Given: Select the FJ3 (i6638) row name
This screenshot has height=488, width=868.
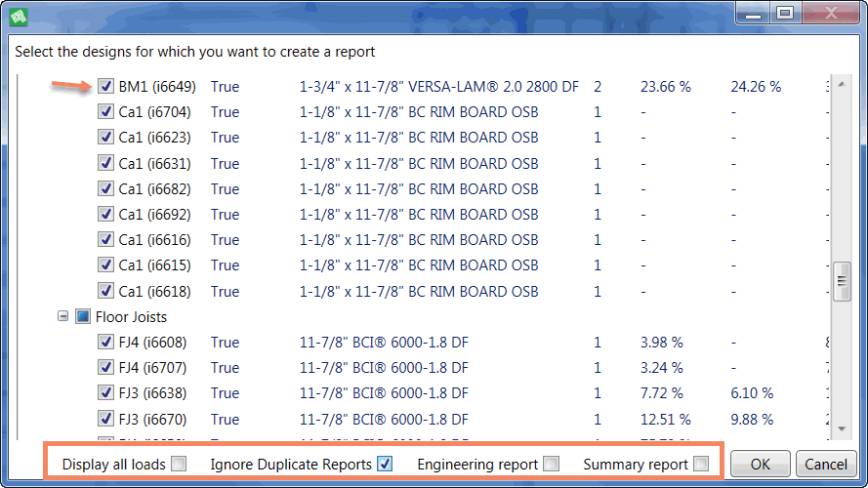Looking at the screenshot, I should click(152, 393).
